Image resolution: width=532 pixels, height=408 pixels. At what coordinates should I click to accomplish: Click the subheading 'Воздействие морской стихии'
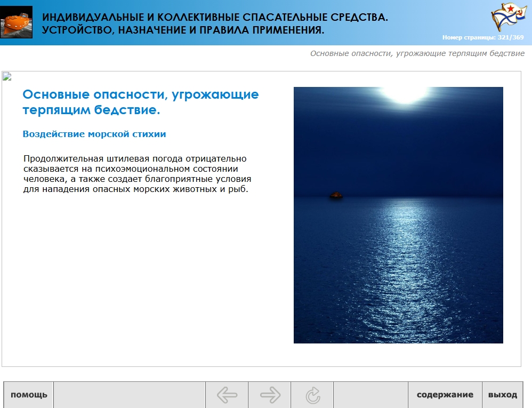pyautogui.click(x=94, y=134)
